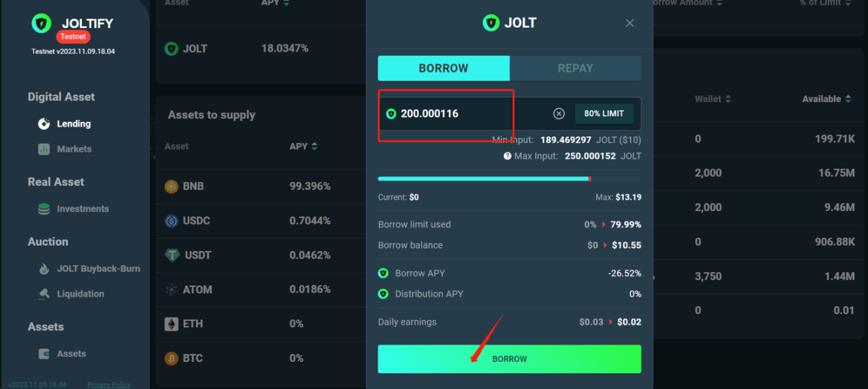Click the Joltify shield logo in sidebar
Screen dimensions: 868x389
41,23
